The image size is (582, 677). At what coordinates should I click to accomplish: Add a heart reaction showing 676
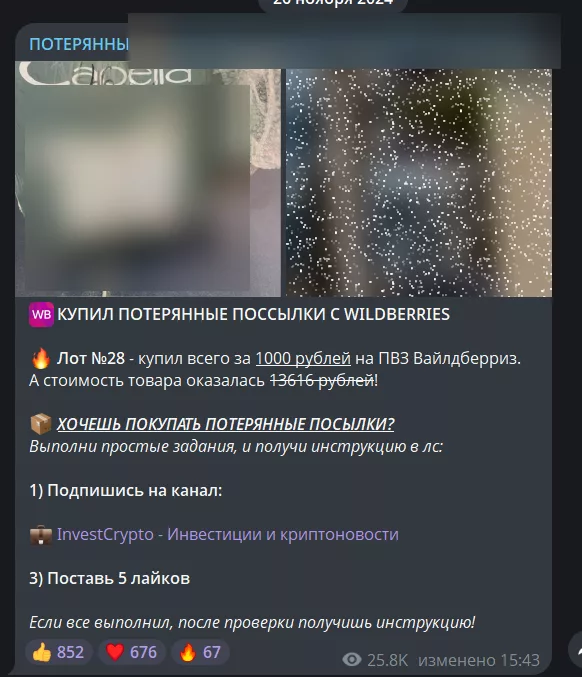click(x=131, y=652)
